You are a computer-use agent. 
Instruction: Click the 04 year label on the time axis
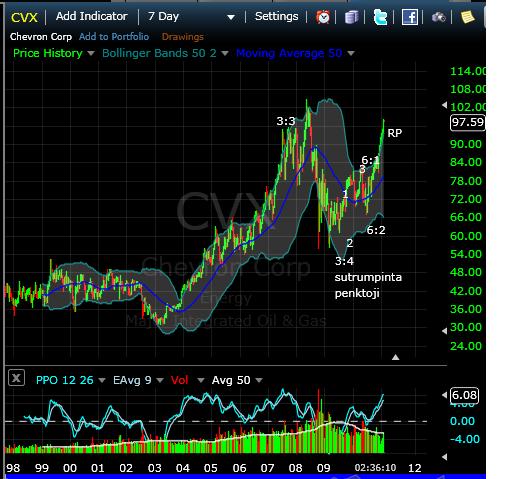click(x=183, y=468)
